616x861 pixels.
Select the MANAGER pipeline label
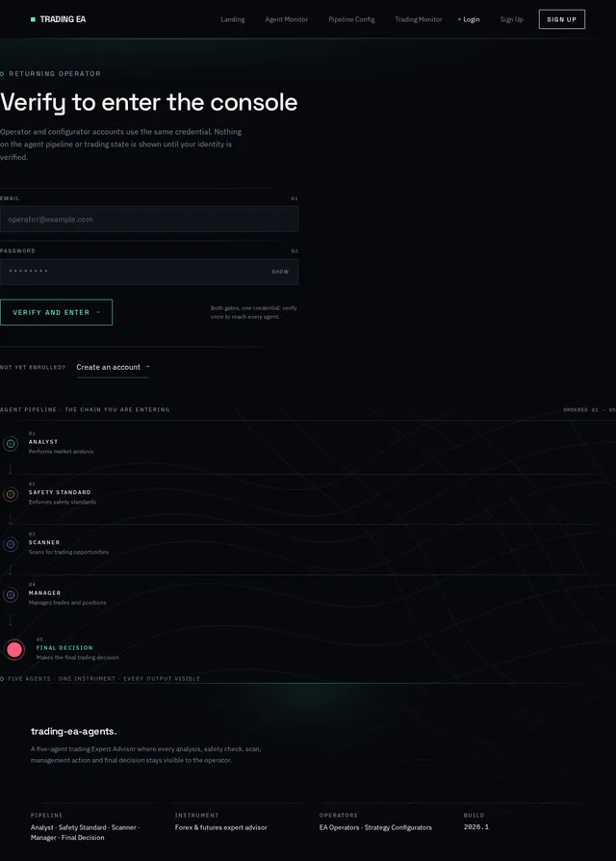click(x=44, y=592)
